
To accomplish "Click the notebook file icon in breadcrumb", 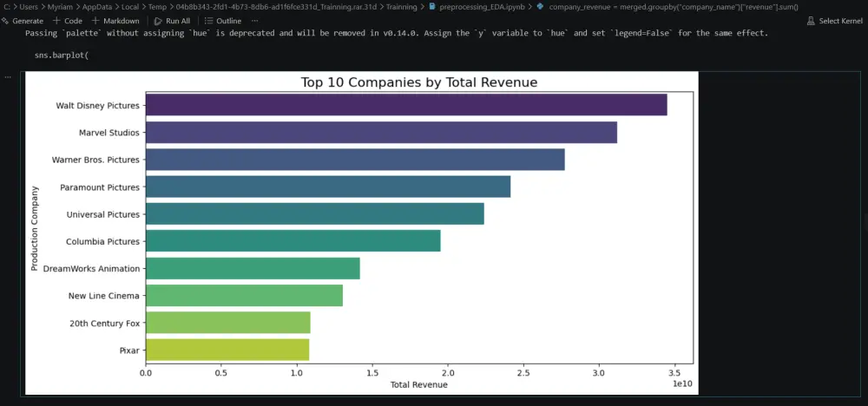I will coord(432,7).
